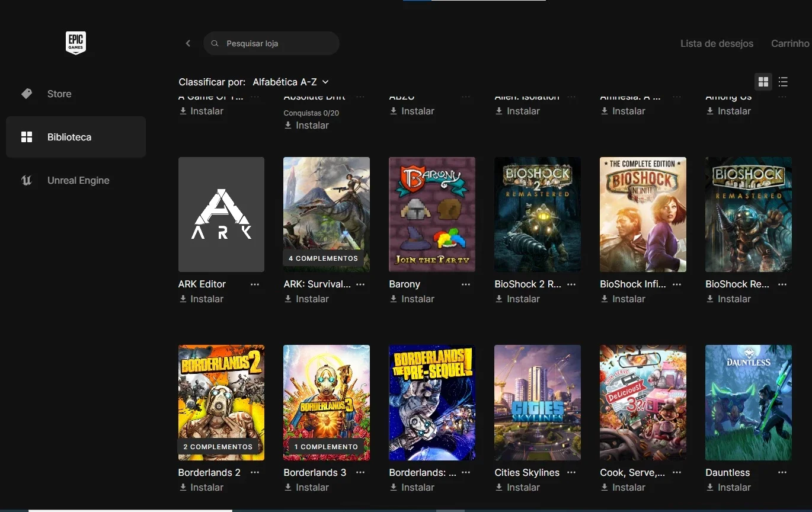Viewport: 812px width, 512px height.
Task: Open Borderlands 2 options menu (three dots)
Action: pos(255,472)
